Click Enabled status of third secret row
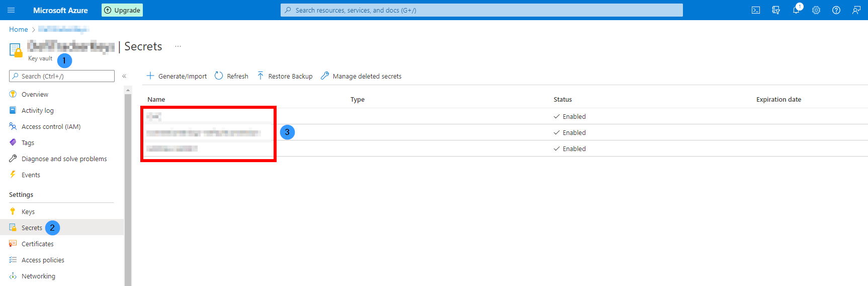This screenshot has width=868, height=286. pos(570,149)
